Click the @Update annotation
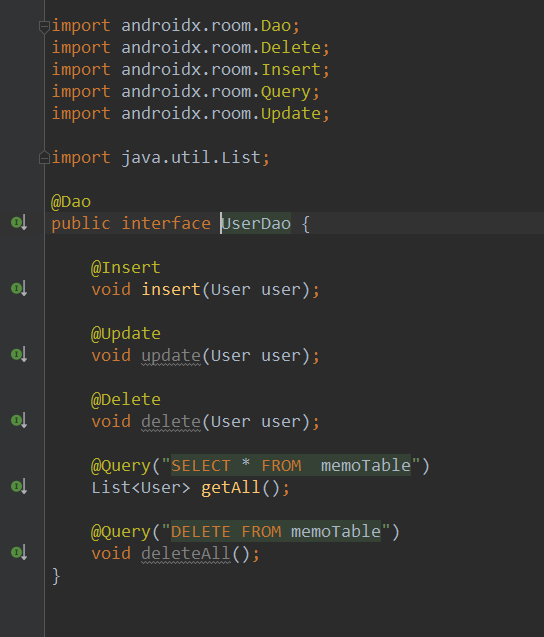The height and width of the screenshot is (637, 544). 126,334
